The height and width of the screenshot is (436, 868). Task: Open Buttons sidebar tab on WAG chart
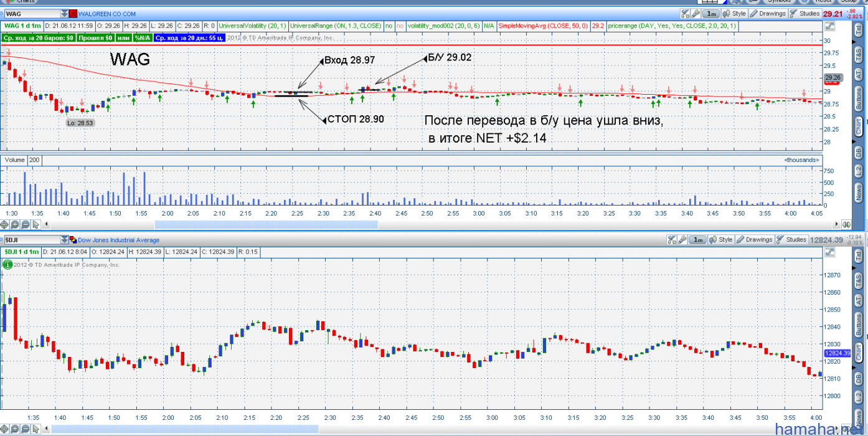pyautogui.click(x=859, y=98)
